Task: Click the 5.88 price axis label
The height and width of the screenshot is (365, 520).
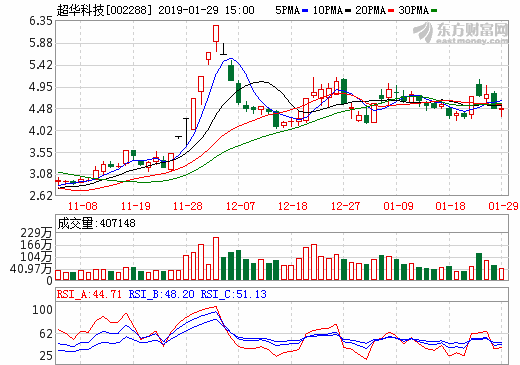Action: [41, 43]
